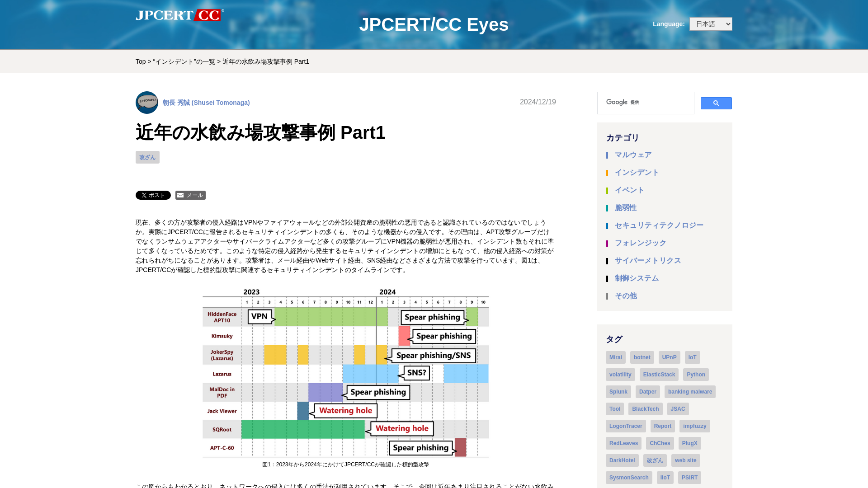Viewport: 868px width, 488px height.
Task: Select the Tool tag
Action: click(615, 409)
